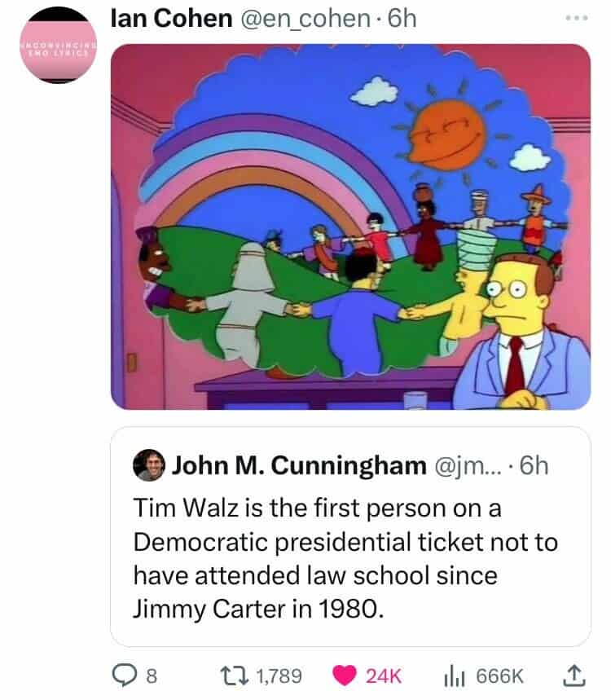Click the reply count 8
This screenshot has height=700, width=611.
(x=152, y=676)
